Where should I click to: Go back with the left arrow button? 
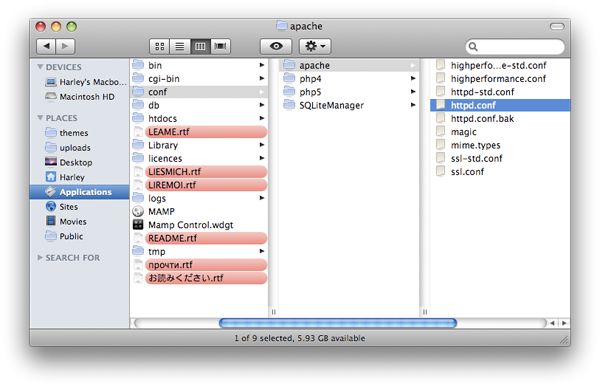[46, 46]
